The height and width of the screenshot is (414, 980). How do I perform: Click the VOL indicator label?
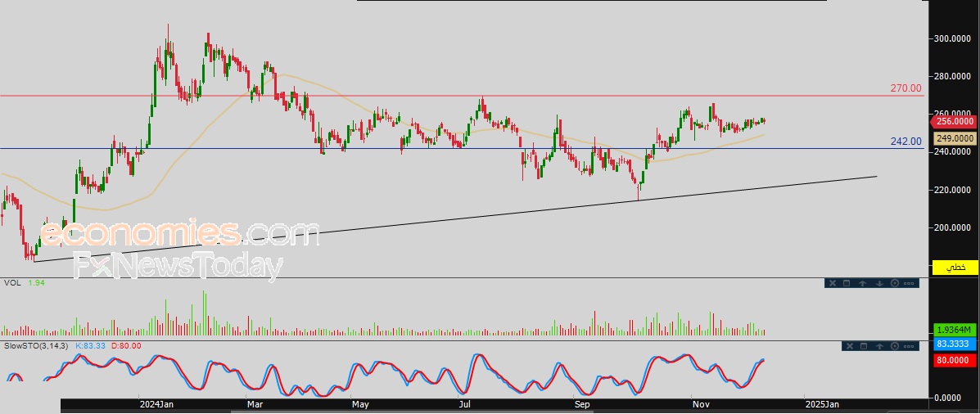tap(12, 283)
